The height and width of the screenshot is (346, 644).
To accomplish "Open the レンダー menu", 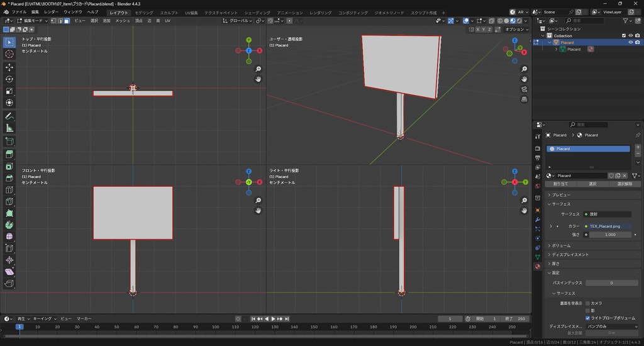I will click(52, 12).
